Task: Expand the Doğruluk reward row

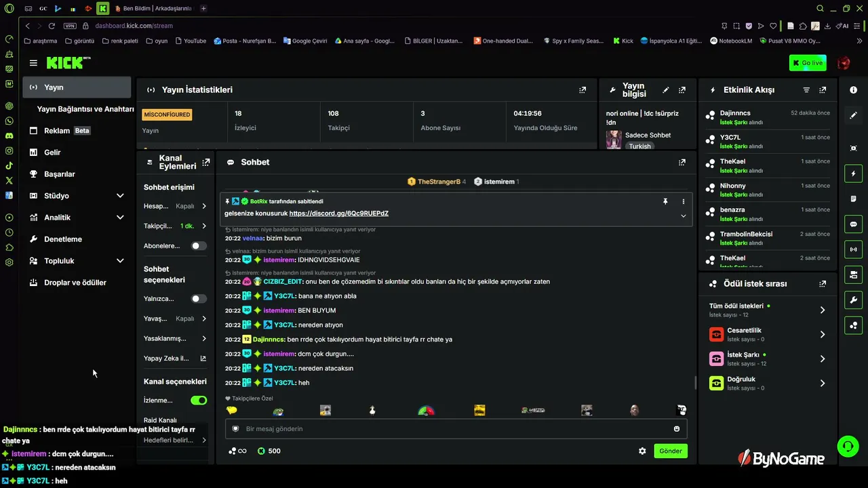Action: 766,383
